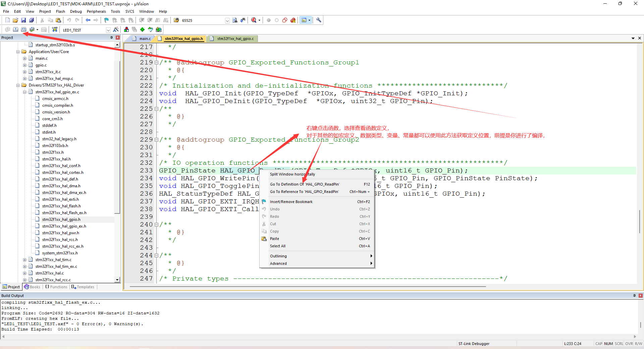Collapse the stm32f1xx_hal_gpio_ex.c node
Viewport: 644px width, 349px height.
[x=25, y=92]
